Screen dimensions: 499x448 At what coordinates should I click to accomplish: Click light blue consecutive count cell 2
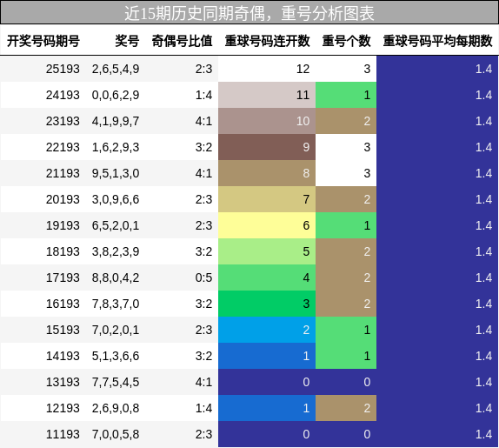(267, 330)
